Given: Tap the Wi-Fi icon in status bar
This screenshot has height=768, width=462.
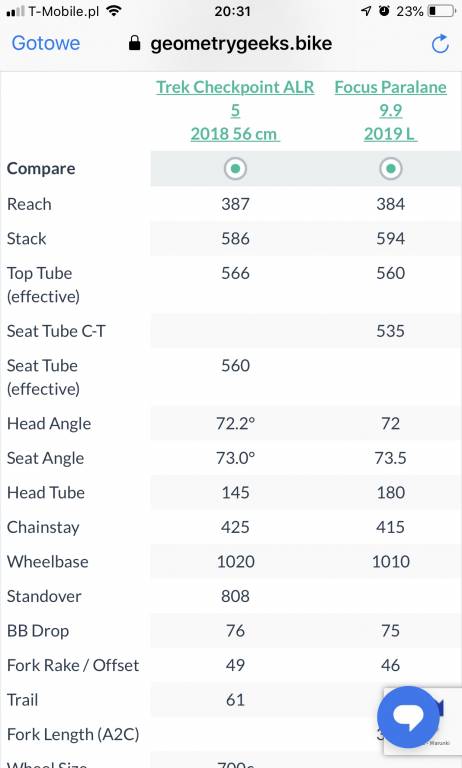Looking at the screenshot, I should point(114,11).
